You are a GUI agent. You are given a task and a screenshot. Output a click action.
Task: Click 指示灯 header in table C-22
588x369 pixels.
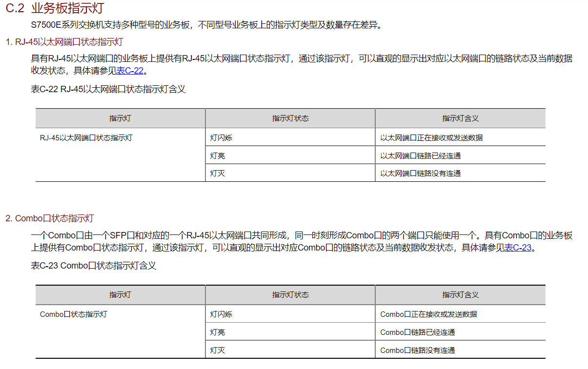pyautogui.click(x=121, y=118)
